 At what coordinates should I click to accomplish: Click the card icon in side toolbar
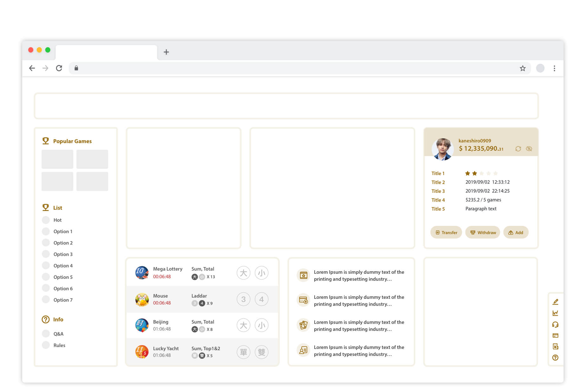[x=555, y=336]
